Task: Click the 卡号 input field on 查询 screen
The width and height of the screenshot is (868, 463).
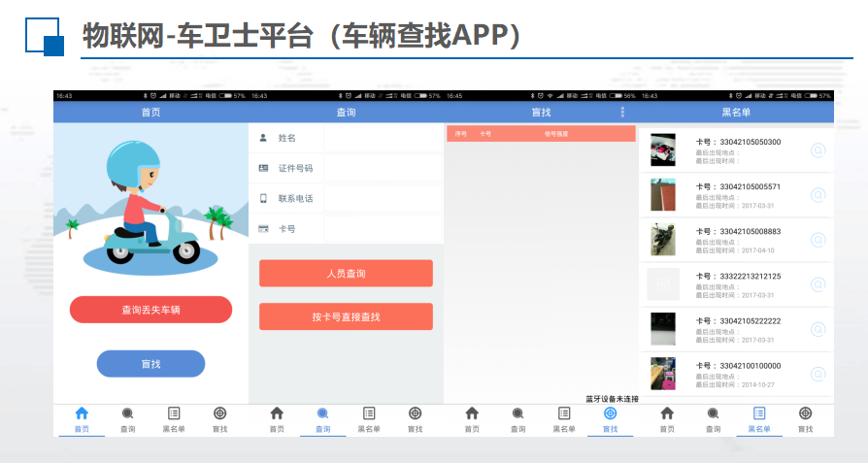Action: pos(383,229)
